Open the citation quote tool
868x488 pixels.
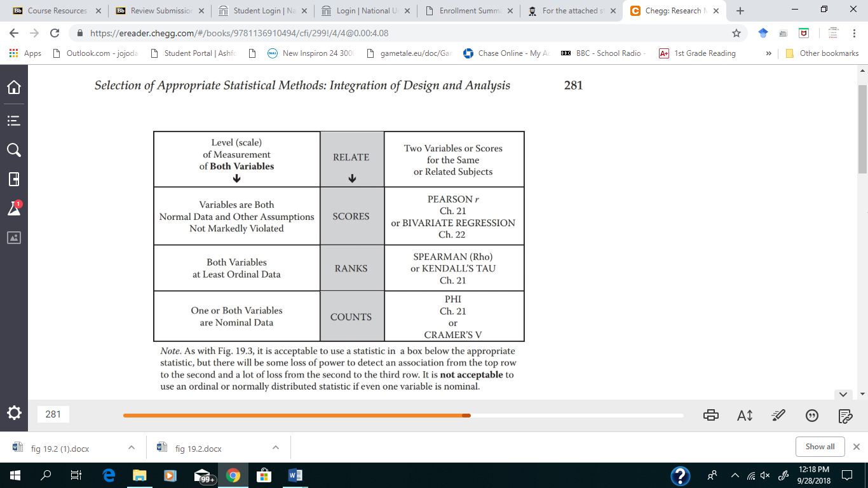pyautogui.click(x=812, y=416)
